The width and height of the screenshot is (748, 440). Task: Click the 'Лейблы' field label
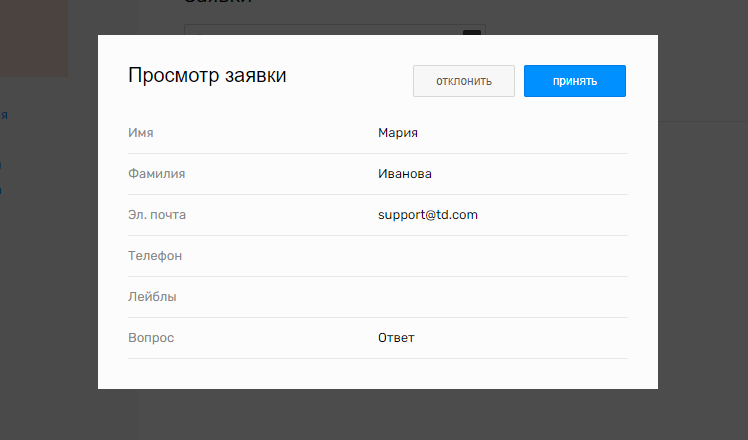pyautogui.click(x=152, y=297)
